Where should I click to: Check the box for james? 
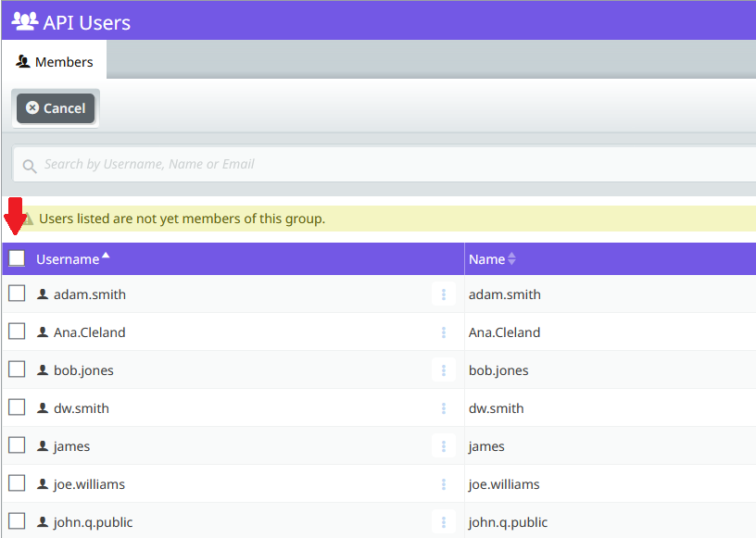pyautogui.click(x=17, y=445)
